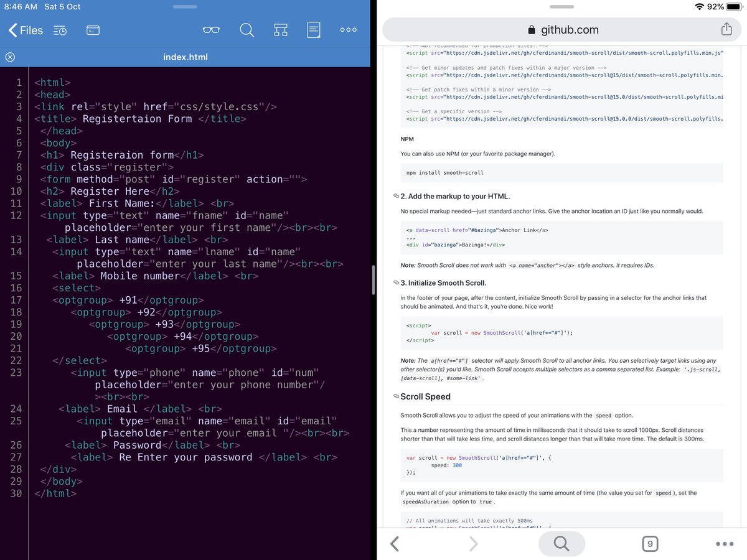Tap the split view divider handle

click(x=374, y=280)
